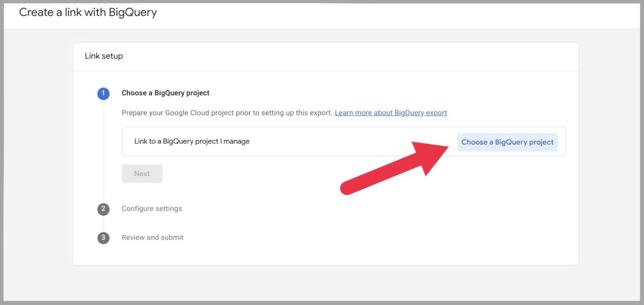Click the step 1 number circle
Viewport: 644px width, 305px height.
[103, 93]
